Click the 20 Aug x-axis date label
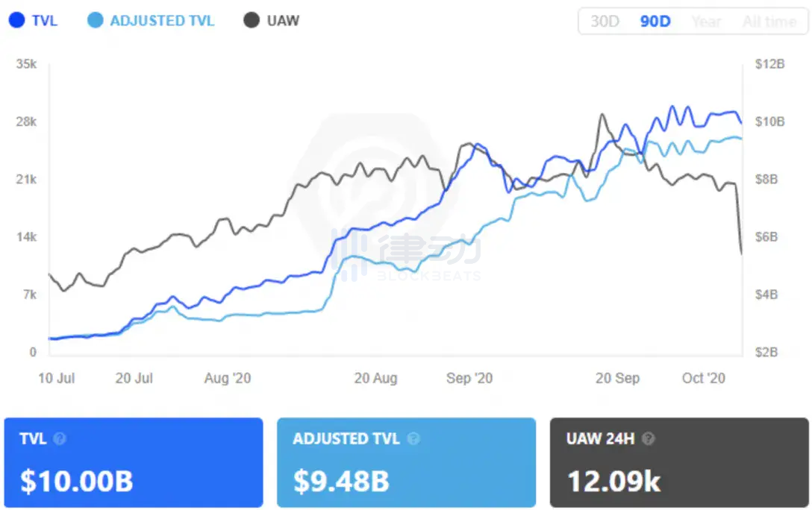 (375, 379)
